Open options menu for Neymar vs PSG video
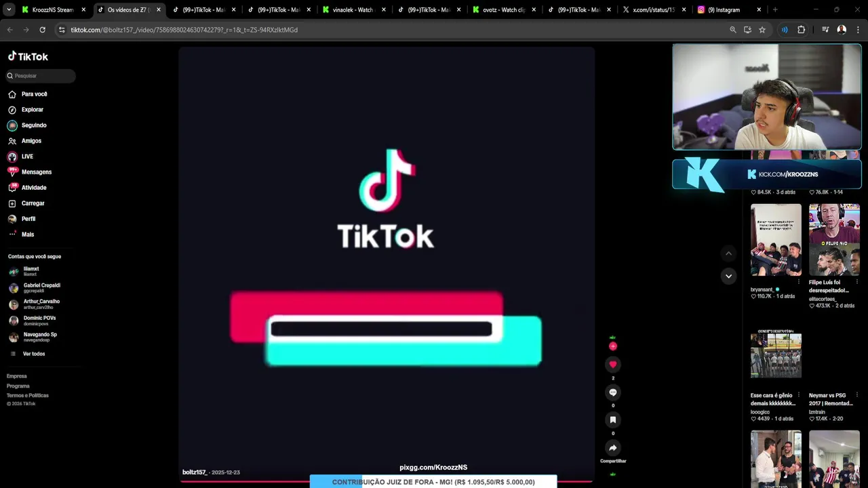This screenshot has width=868, height=488. tap(856, 394)
